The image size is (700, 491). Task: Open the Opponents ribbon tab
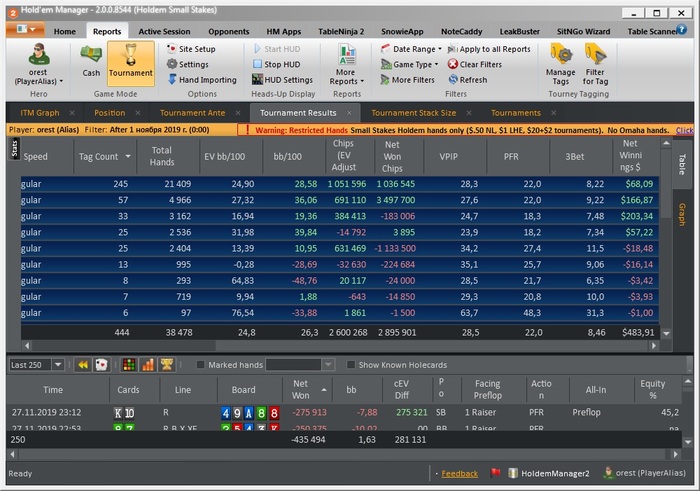(x=229, y=31)
